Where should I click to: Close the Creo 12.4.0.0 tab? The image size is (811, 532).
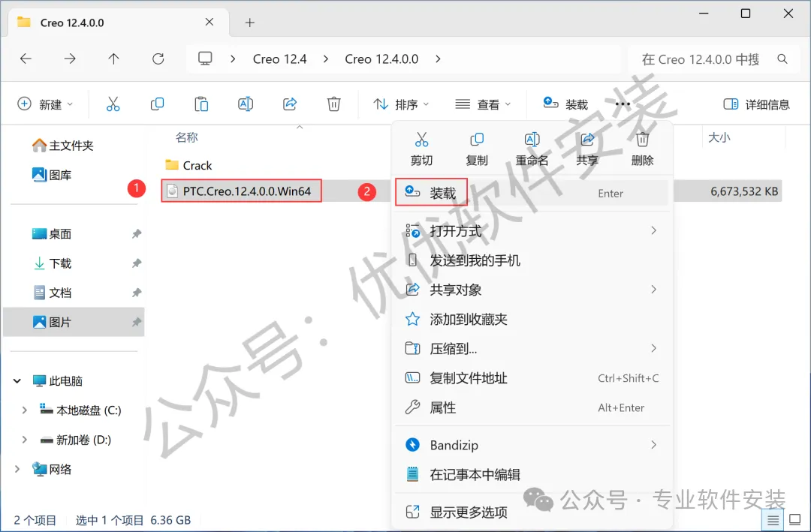[x=210, y=22]
